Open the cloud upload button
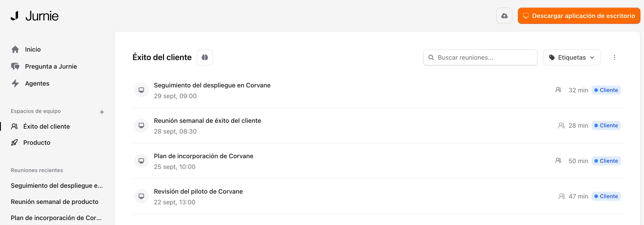Screen dimensions: 644x225 (504, 16)
